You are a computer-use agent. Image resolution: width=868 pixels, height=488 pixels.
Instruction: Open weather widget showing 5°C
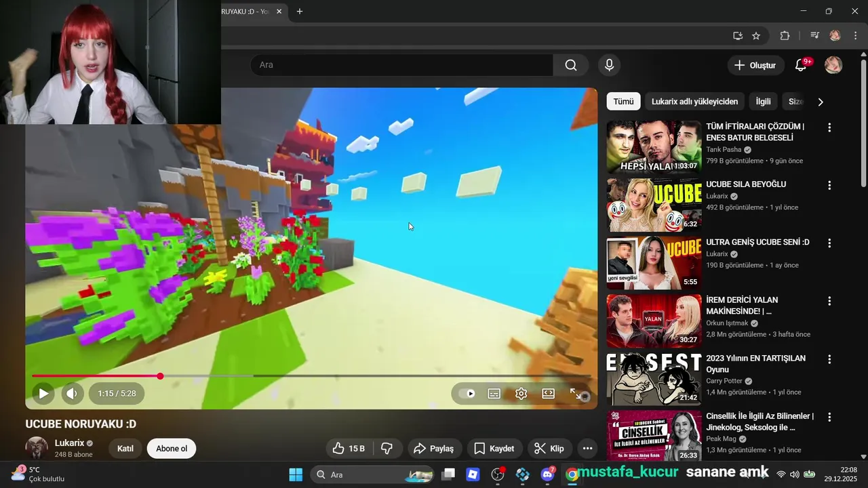38,474
